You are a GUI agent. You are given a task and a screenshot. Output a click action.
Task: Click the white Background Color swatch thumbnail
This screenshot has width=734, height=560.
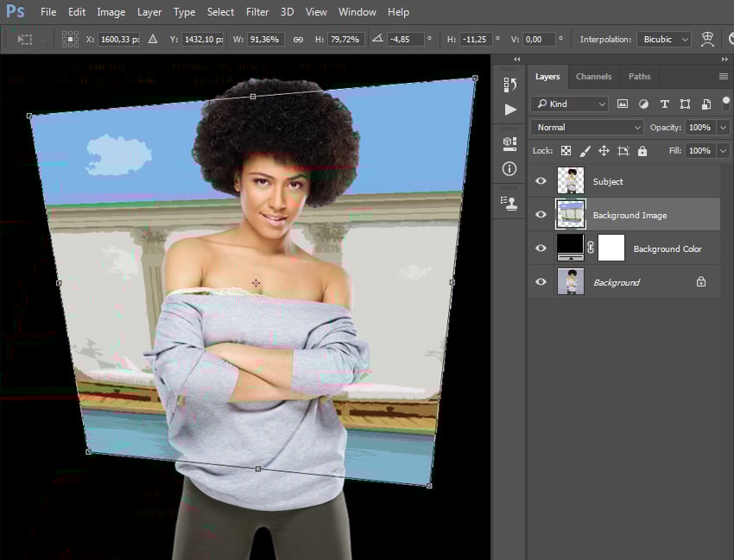click(x=611, y=248)
